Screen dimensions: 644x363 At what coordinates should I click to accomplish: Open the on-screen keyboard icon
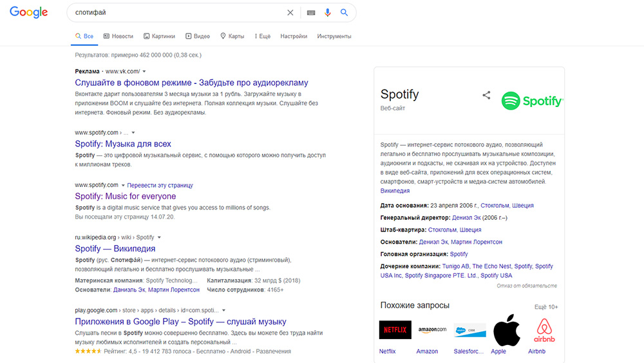[311, 13]
